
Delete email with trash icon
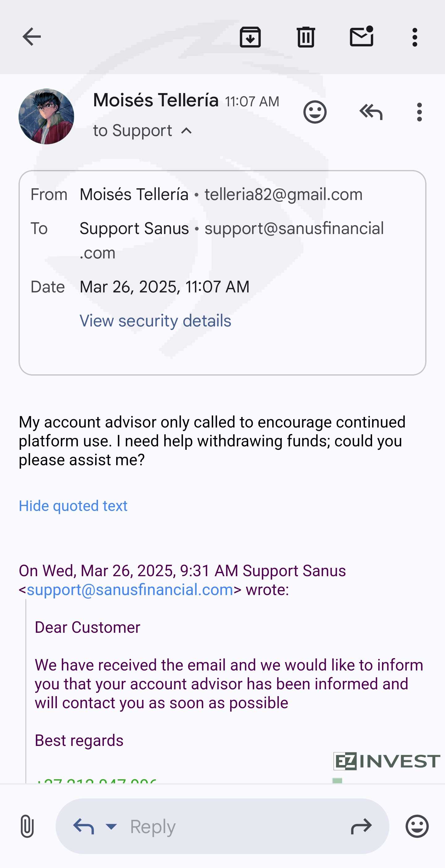click(x=306, y=37)
